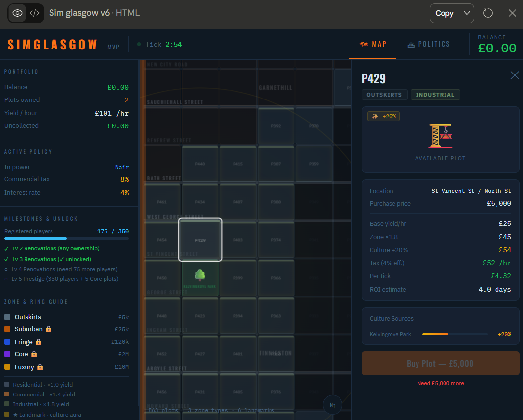Switch to the eye preview view
The height and width of the screenshot is (420, 523).
(x=17, y=13)
